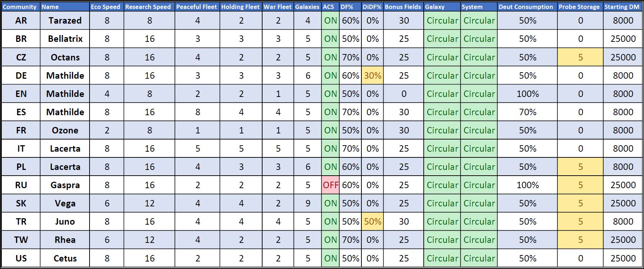Screen dimensions: 644x269
Task: Select the Eco Speed column header
Action: coord(106,7)
